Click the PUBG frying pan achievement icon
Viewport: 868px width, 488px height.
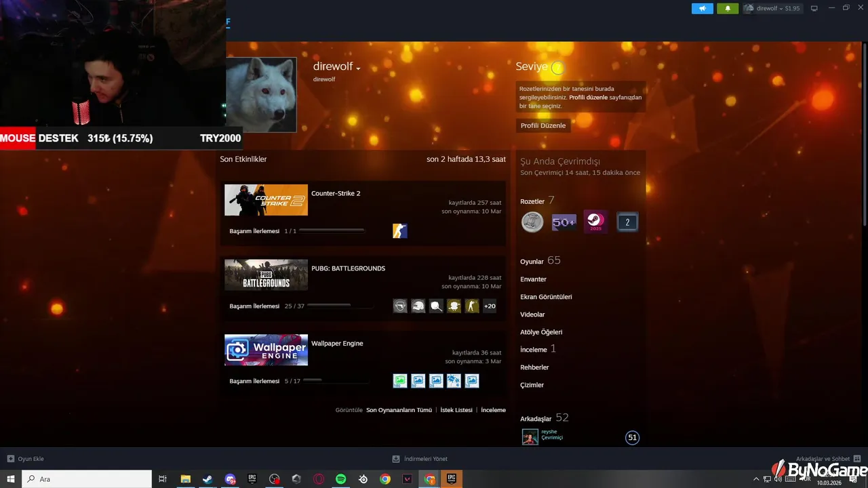[436, 306]
